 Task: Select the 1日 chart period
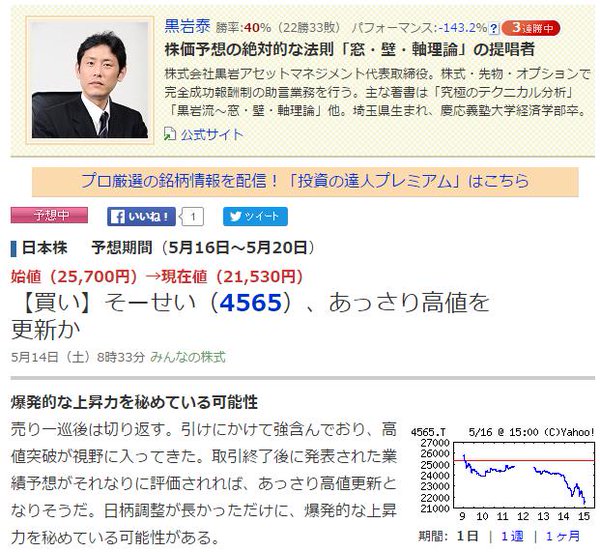pos(467,536)
